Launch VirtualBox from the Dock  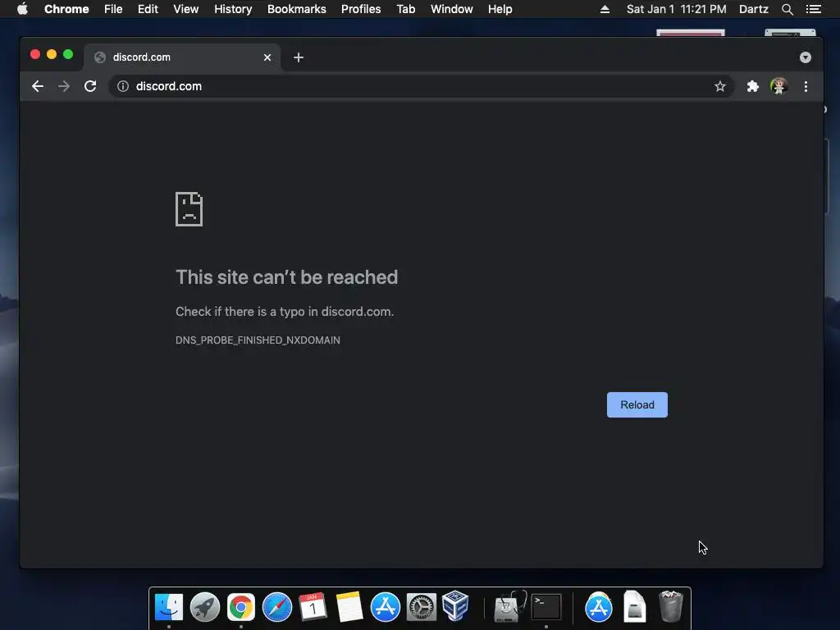pyautogui.click(x=456, y=606)
